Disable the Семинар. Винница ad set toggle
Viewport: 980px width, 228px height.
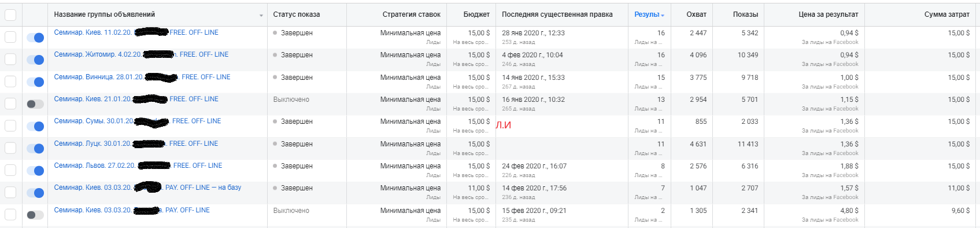tap(35, 82)
